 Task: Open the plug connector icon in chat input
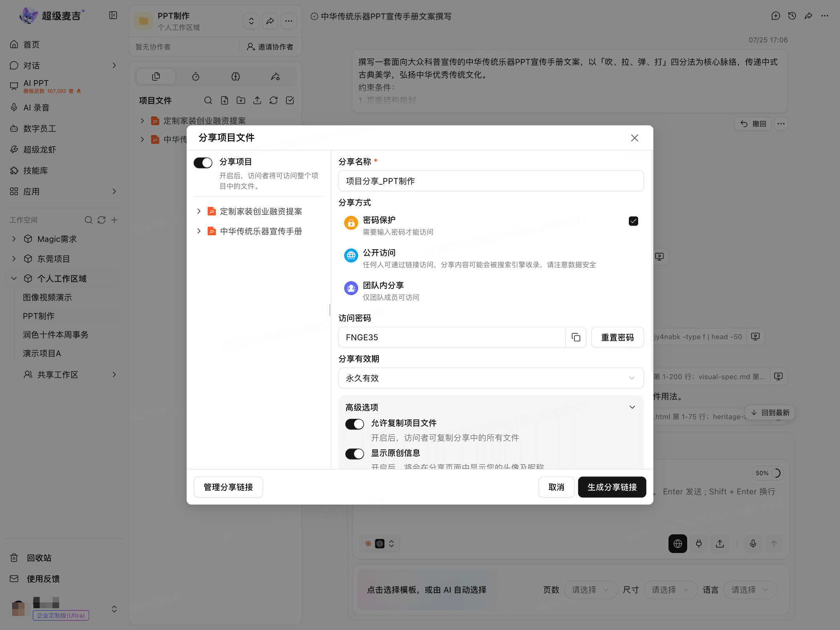click(699, 544)
